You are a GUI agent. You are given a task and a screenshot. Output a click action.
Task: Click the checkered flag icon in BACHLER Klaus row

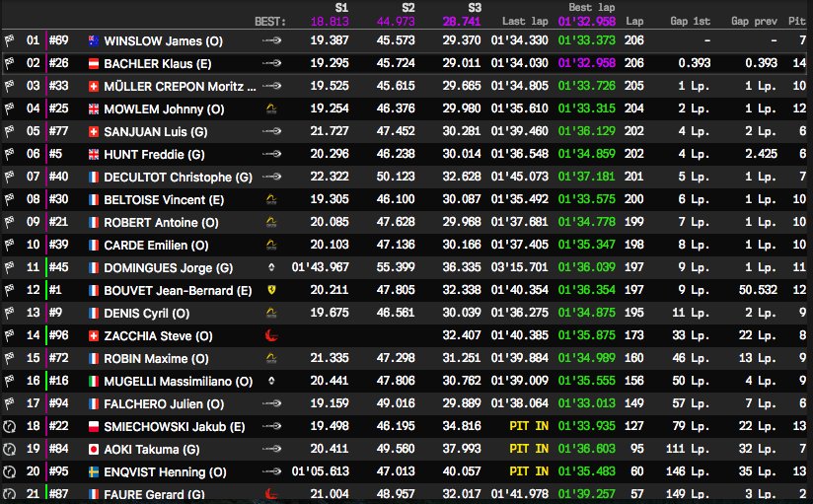(9, 63)
